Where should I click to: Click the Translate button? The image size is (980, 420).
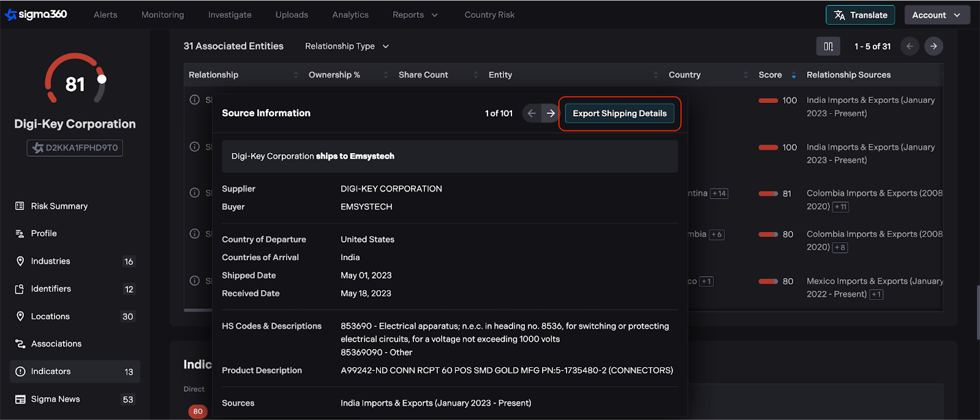[860, 15]
